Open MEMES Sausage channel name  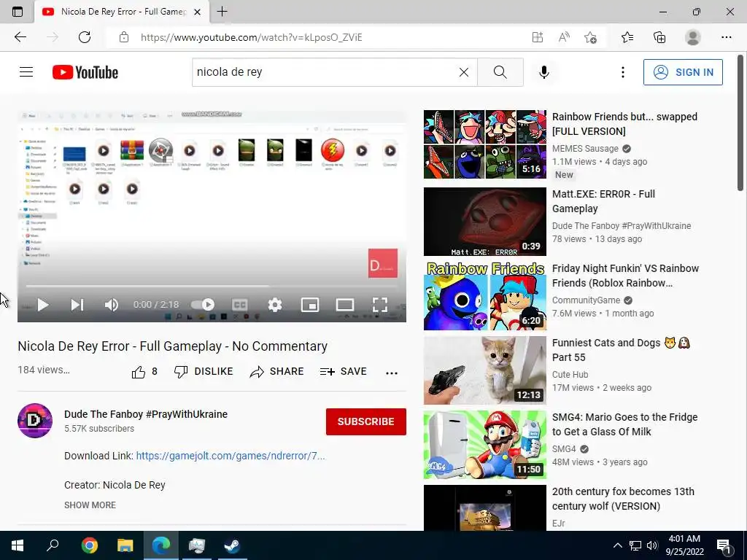click(585, 149)
